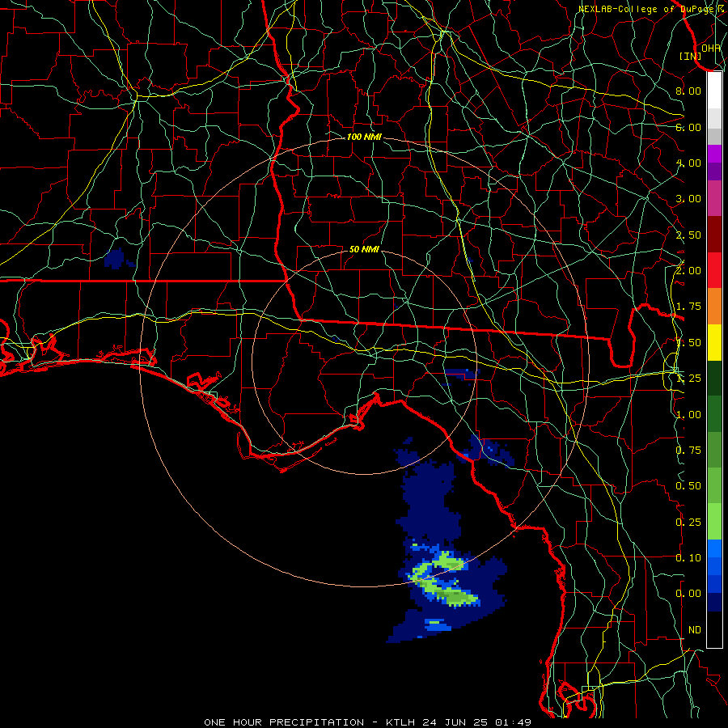Click the KTLH radar station identifier

[x=401, y=722]
